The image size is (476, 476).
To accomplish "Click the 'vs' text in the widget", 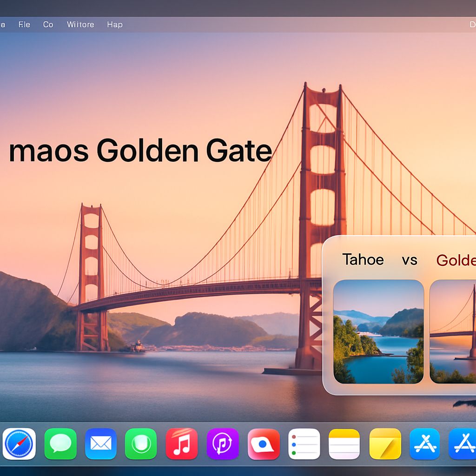I will 410,261.
